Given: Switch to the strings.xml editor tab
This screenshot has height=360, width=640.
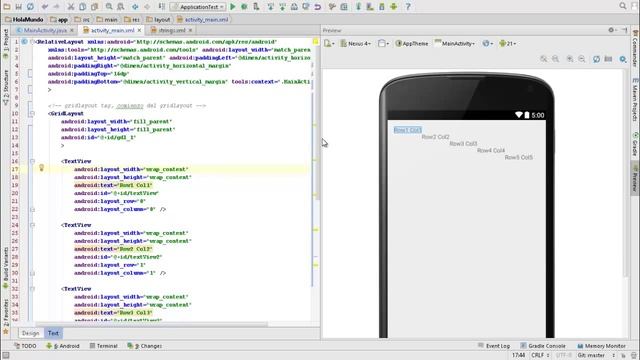Looking at the screenshot, I should [x=171, y=30].
